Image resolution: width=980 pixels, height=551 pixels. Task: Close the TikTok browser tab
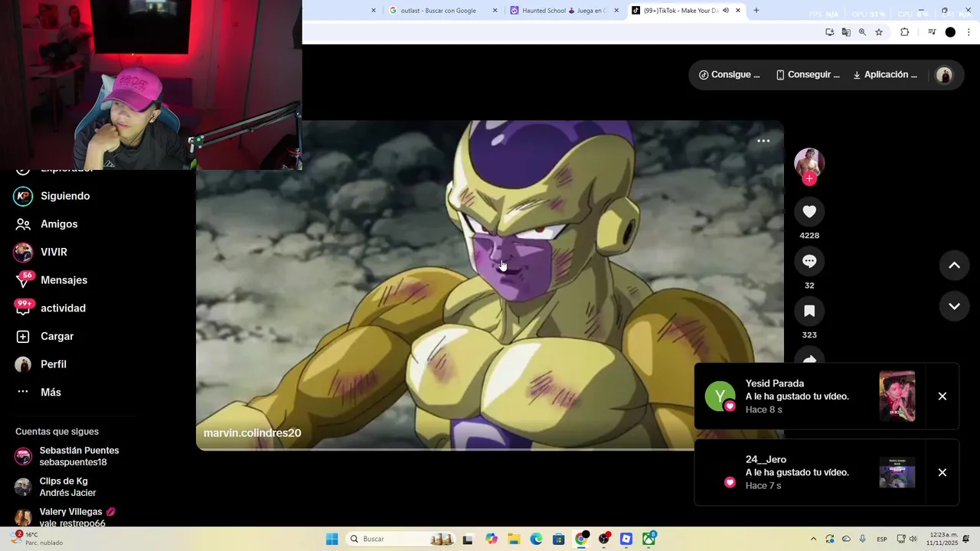(738, 11)
